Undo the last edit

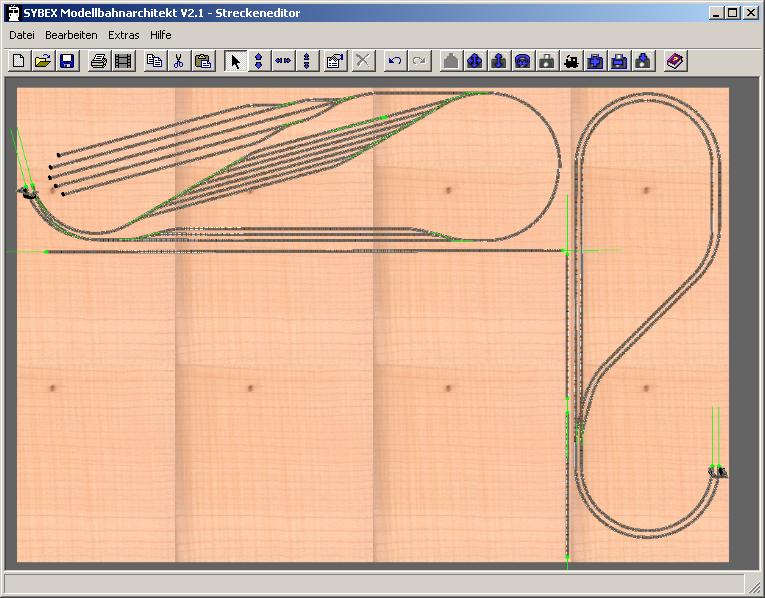pos(395,61)
